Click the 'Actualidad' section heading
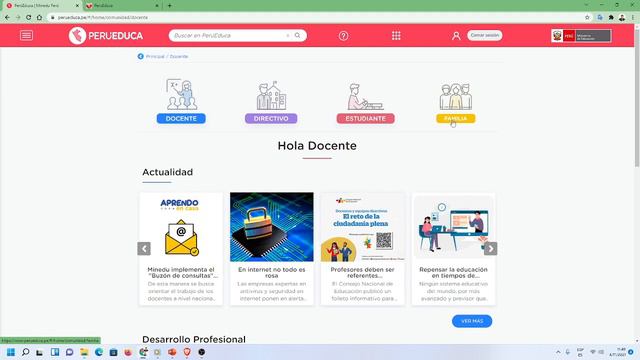 tap(167, 172)
